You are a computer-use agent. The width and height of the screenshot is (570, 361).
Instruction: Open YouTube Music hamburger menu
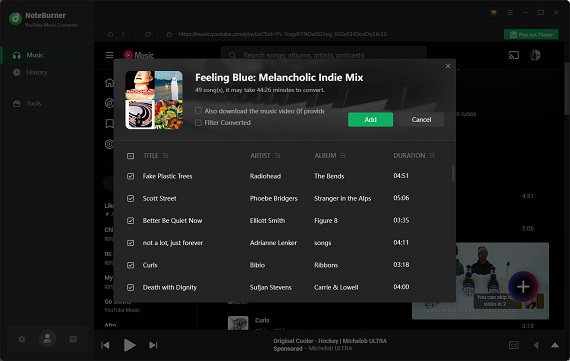pyautogui.click(x=109, y=55)
